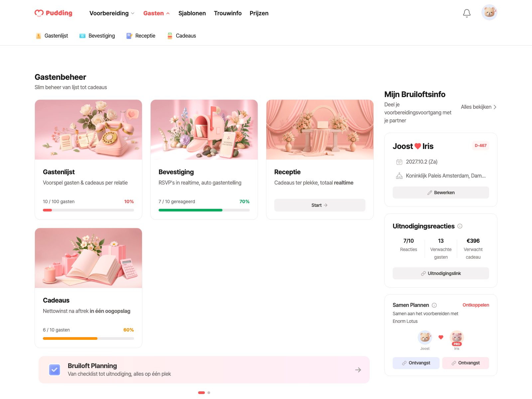Click the Mijn Bruiloftsinfo heading
532x399 pixels.
tap(415, 94)
